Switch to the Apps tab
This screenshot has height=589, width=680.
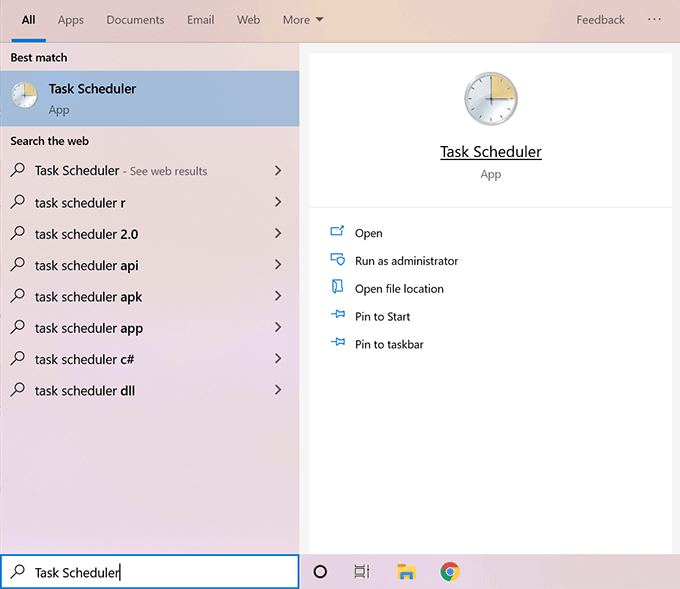(x=71, y=20)
